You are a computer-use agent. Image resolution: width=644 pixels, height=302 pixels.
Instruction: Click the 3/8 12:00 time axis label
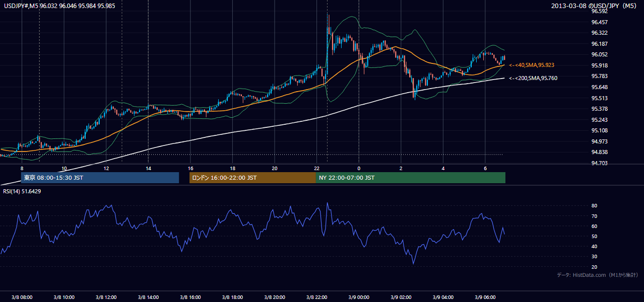(x=106, y=297)
